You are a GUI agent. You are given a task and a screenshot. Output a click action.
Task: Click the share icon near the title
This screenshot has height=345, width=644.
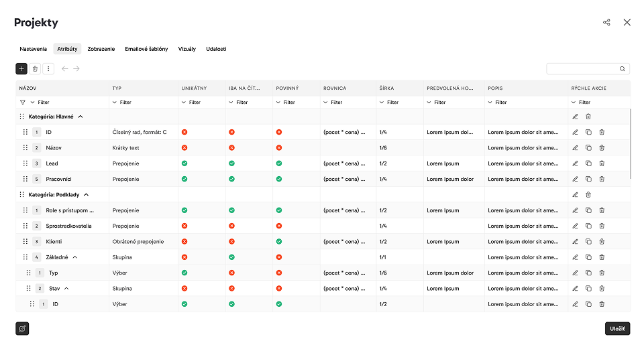pyautogui.click(x=606, y=22)
